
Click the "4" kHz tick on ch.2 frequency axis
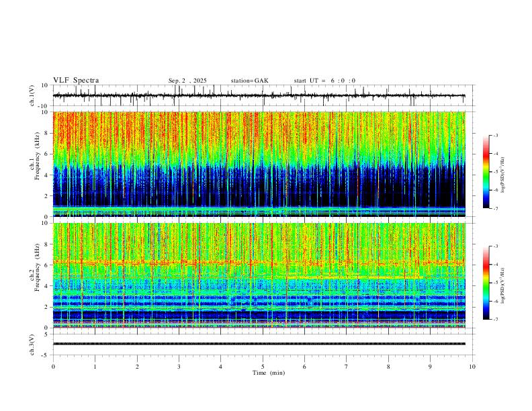click(x=47, y=286)
